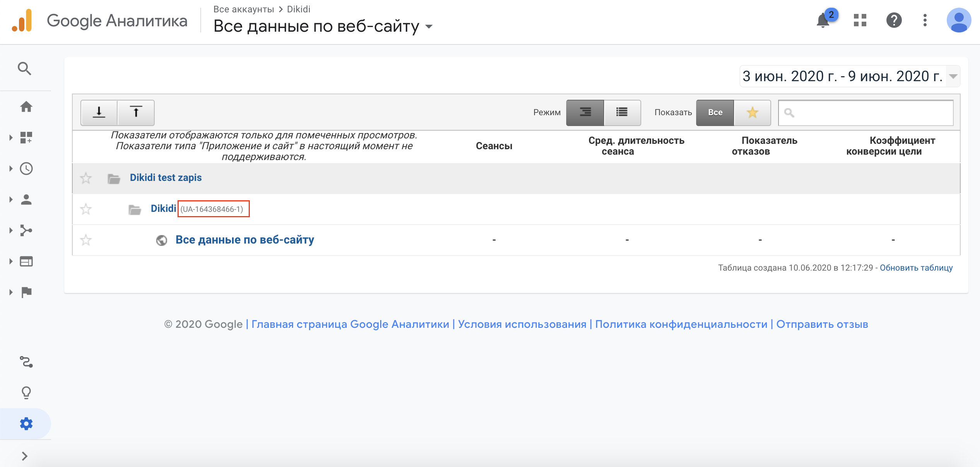Viewport: 980px width, 467px height.
Task: Show only starred views
Action: pyautogui.click(x=752, y=112)
